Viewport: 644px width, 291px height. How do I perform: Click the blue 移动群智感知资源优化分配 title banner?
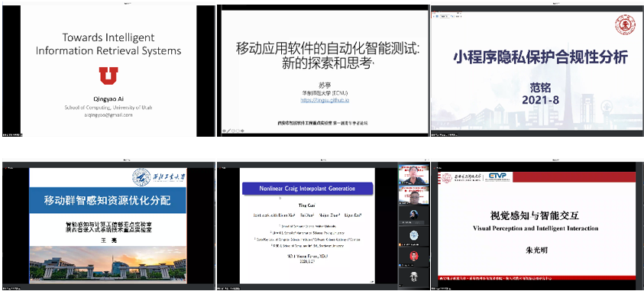pyautogui.click(x=107, y=201)
